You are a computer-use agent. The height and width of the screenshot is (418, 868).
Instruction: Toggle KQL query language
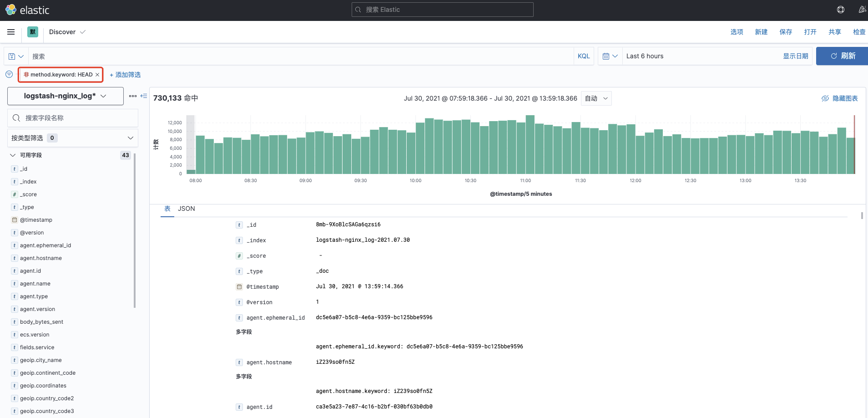(584, 56)
